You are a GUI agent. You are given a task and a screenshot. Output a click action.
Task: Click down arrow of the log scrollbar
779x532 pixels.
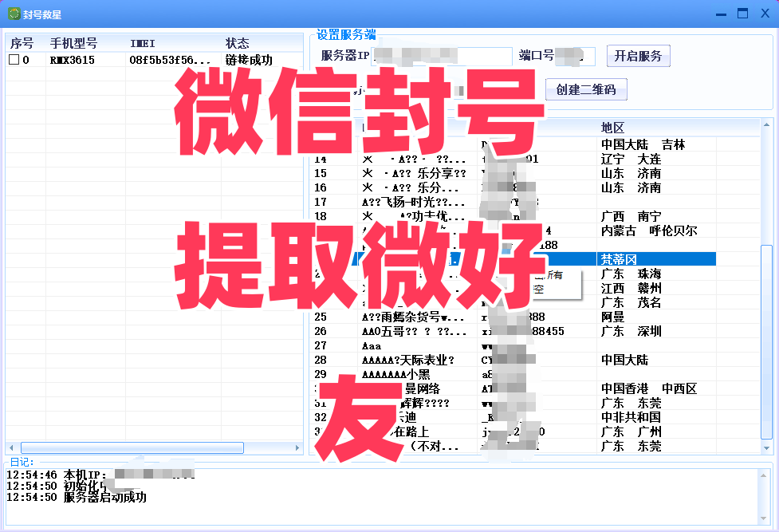tap(764, 518)
